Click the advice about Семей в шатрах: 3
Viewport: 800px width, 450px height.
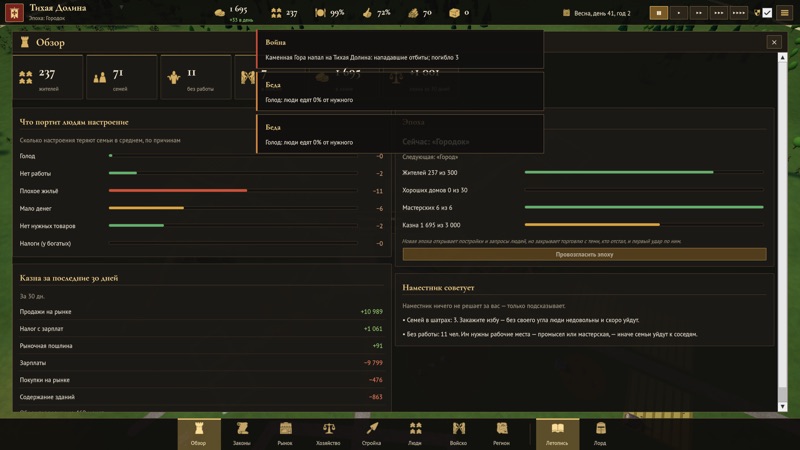520,320
